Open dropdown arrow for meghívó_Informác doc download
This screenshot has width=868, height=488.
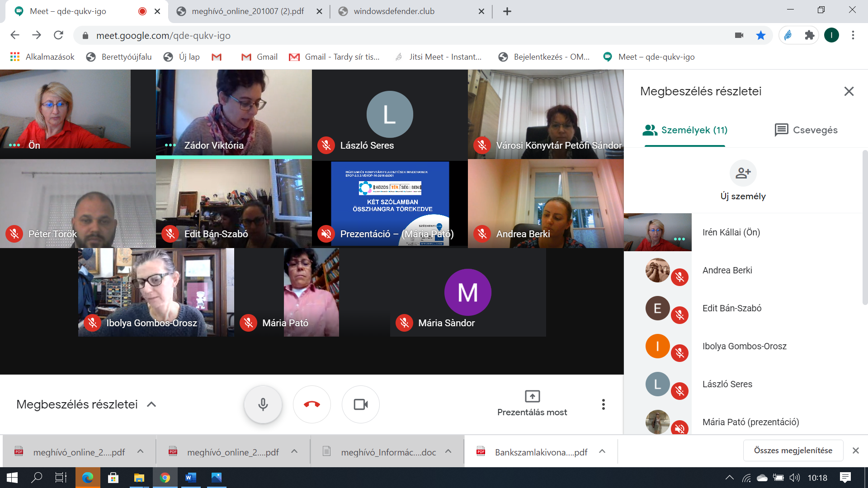[448, 451]
